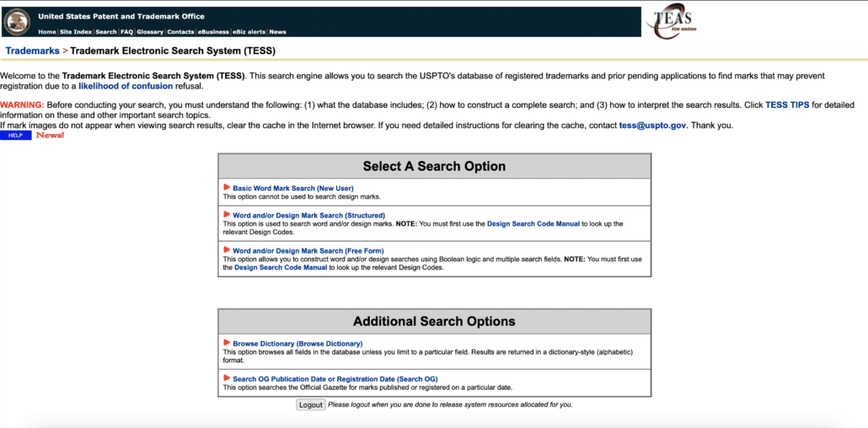Click United States Patent and Trademark Office title

tap(121, 16)
